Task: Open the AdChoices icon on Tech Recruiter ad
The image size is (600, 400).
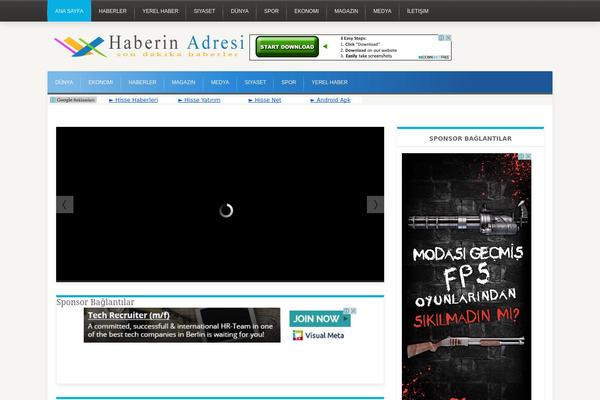Action: tap(347, 311)
